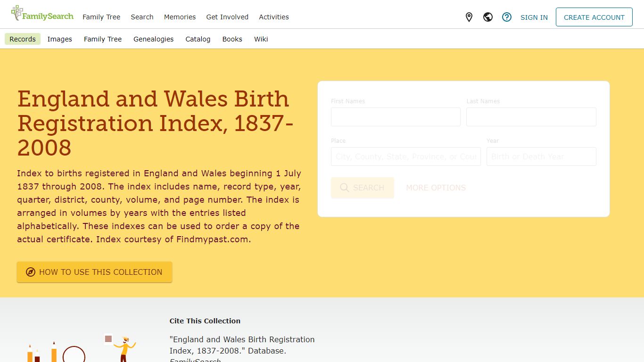Focus the Place input field
The height and width of the screenshot is (362, 644).
(406, 156)
